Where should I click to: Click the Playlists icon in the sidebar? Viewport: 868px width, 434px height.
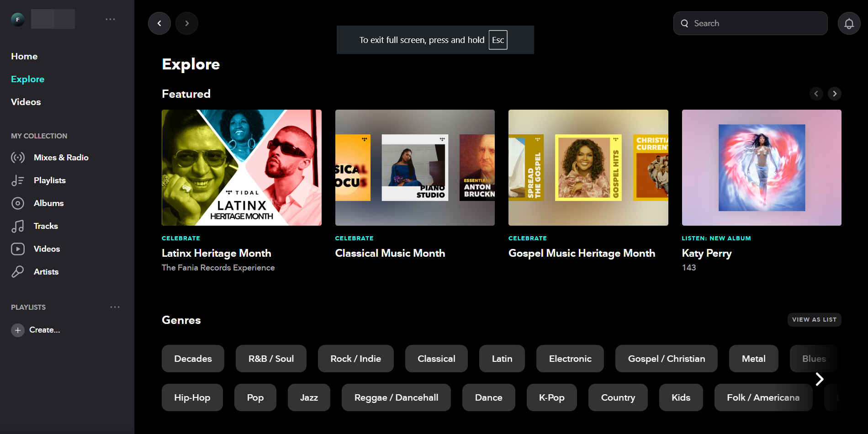18,180
